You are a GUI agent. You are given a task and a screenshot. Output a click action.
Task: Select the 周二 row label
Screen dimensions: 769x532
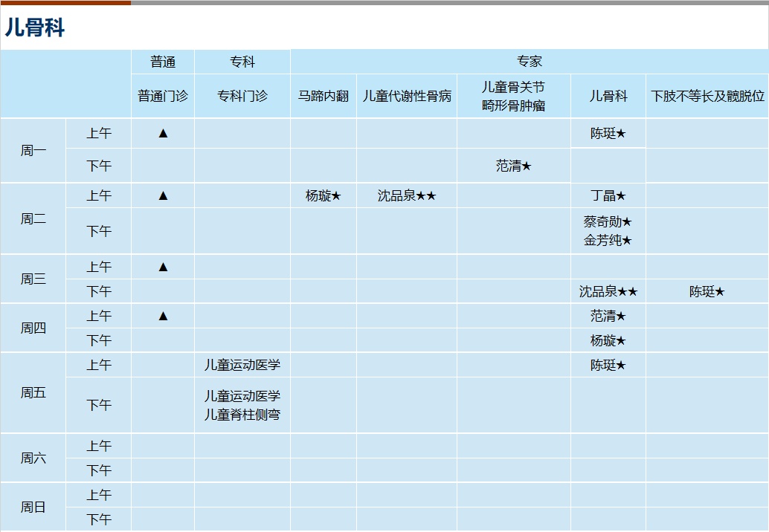click(x=33, y=218)
